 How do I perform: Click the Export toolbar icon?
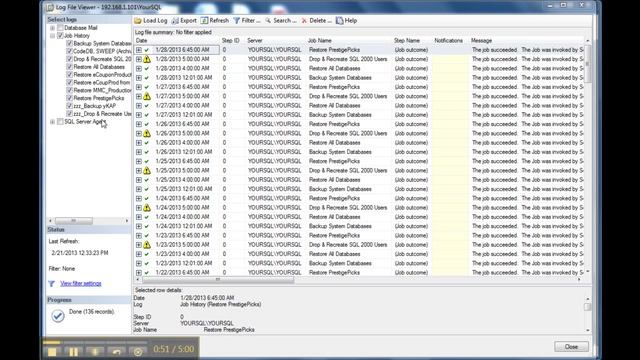click(175, 20)
